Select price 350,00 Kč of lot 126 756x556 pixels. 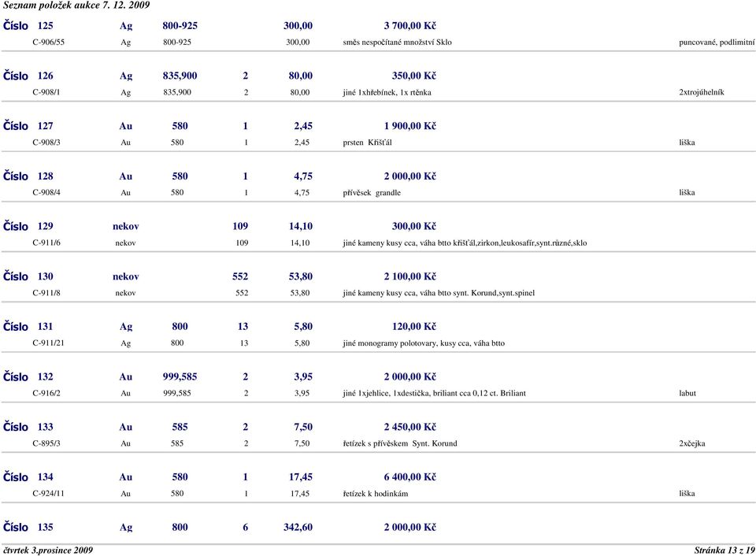414,76
